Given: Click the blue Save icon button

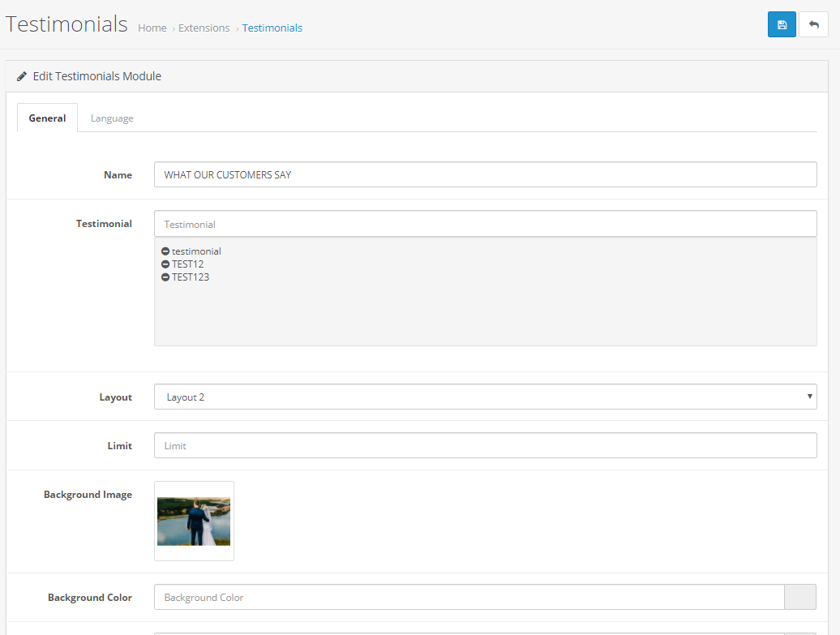Looking at the screenshot, I should click(x=782, y=24).
